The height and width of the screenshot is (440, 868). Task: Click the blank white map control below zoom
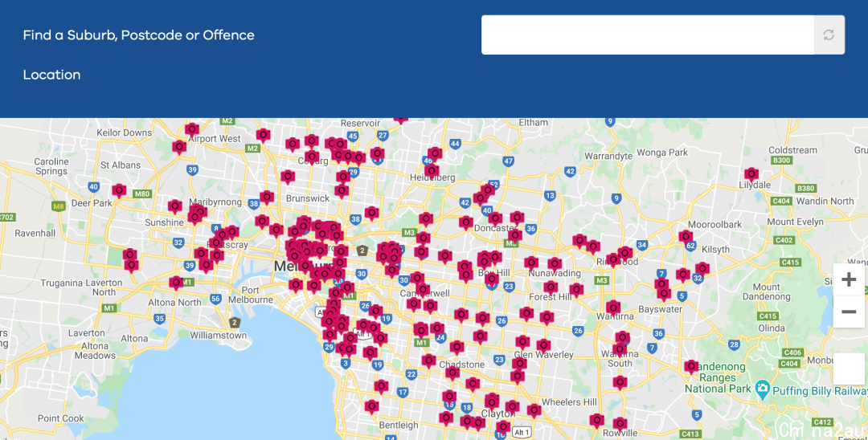pyautogui.click(x=849, y=369)
